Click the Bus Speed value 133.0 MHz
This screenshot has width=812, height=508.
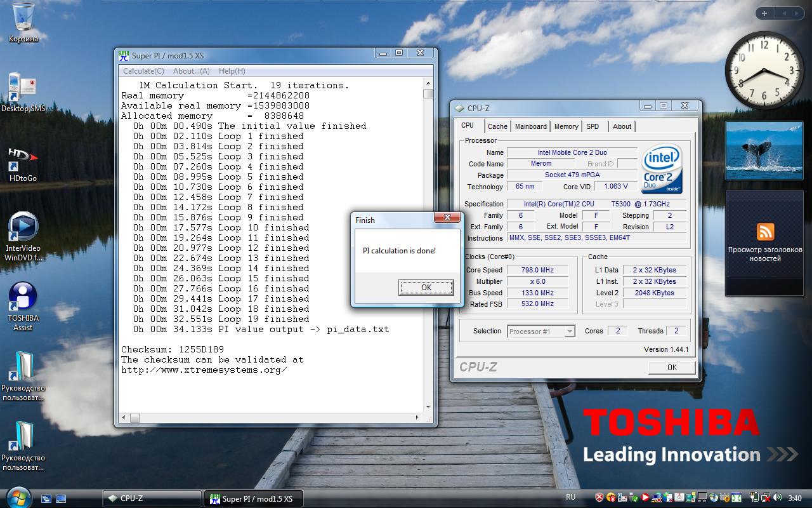tap(537, 293)
